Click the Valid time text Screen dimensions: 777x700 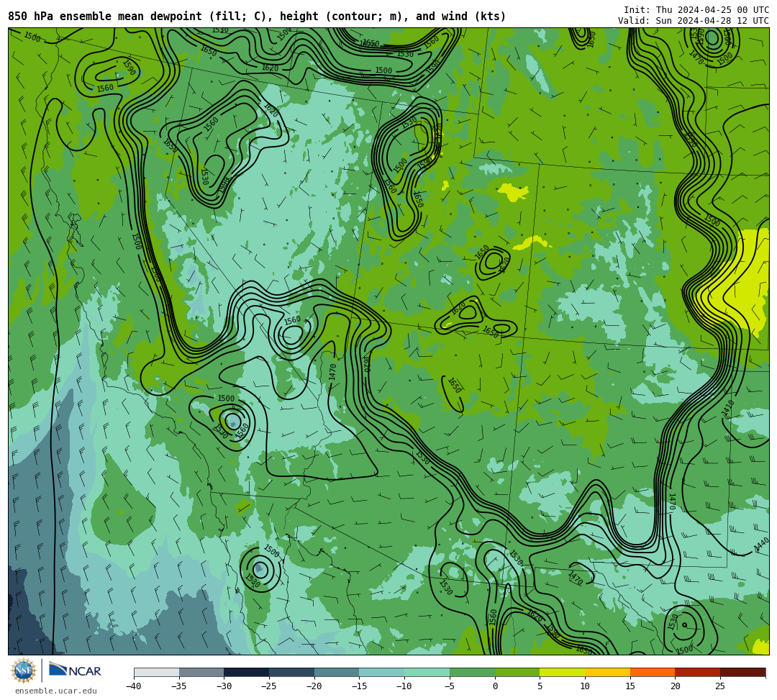pyautogui.click(x=694, y=20)
